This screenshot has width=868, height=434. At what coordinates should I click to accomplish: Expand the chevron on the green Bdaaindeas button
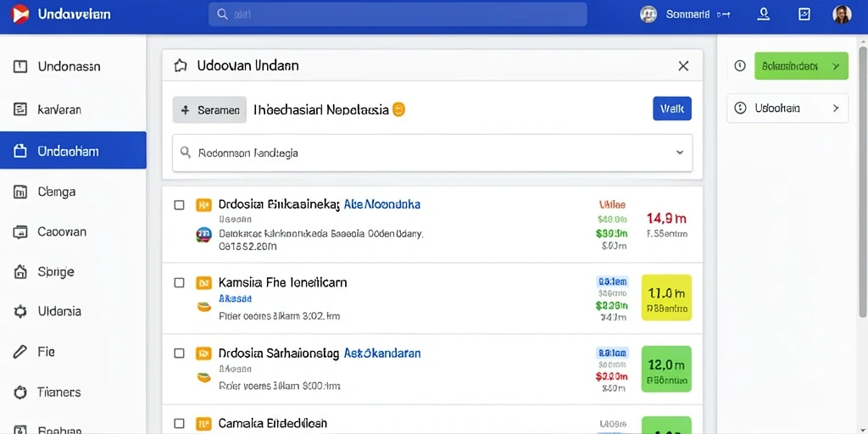836,66
